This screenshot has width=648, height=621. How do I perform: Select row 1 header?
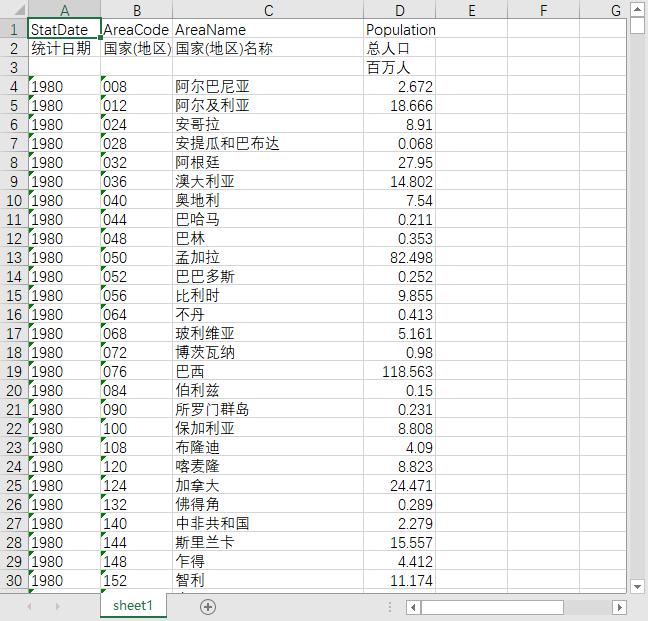coord(14,29)
